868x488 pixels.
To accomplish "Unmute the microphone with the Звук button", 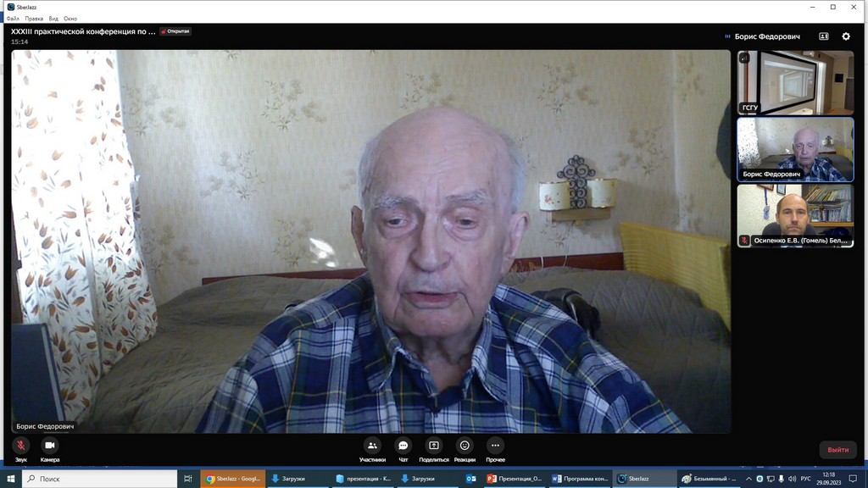I will [21, 446].
